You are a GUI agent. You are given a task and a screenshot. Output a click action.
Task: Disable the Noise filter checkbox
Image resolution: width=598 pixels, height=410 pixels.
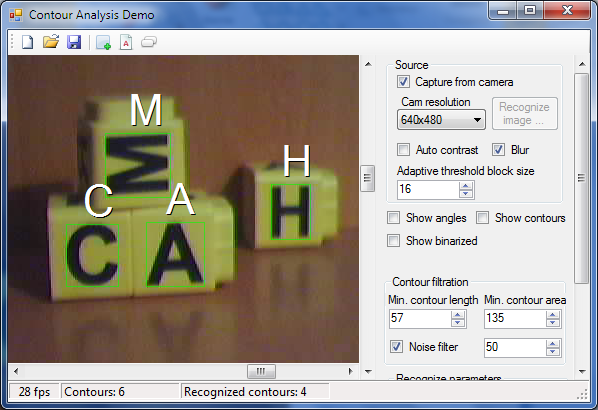point(397,347)
